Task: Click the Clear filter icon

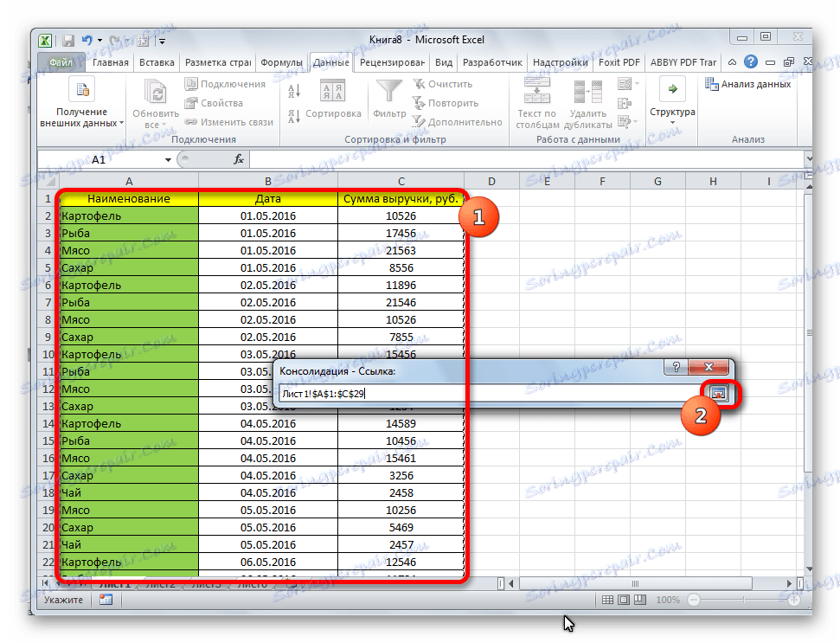Action: click(419, 84)
